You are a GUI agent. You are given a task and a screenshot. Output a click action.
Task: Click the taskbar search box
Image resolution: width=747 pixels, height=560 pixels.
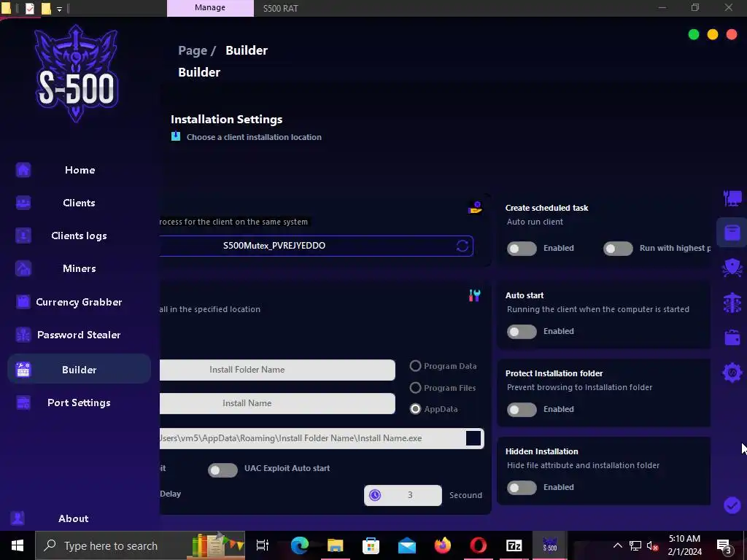(x=140, y=545)
